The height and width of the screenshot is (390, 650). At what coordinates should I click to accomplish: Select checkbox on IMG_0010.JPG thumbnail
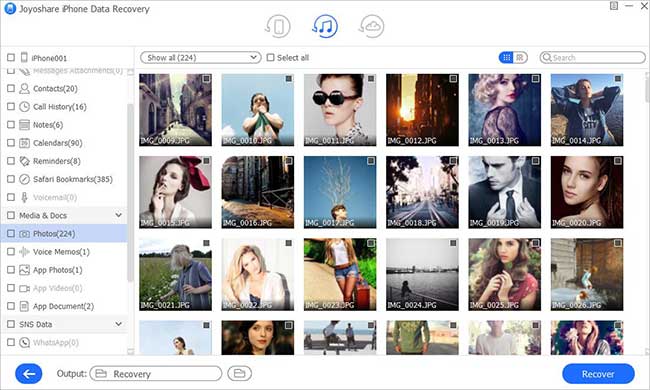[289, 79]
